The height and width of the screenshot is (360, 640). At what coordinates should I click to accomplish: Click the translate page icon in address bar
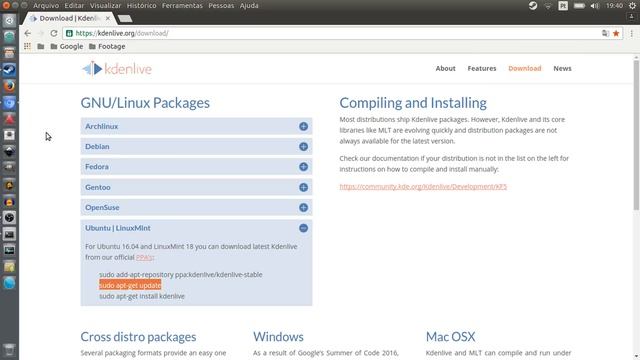coord(605,33)
